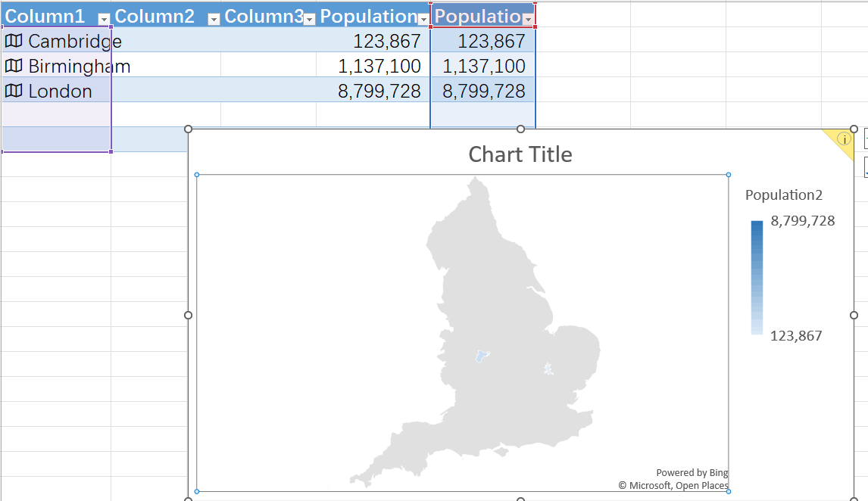This screenshot has height=501, width=868.
Task: Click the plot area's bottom-left handle
Action: [197, 491]
